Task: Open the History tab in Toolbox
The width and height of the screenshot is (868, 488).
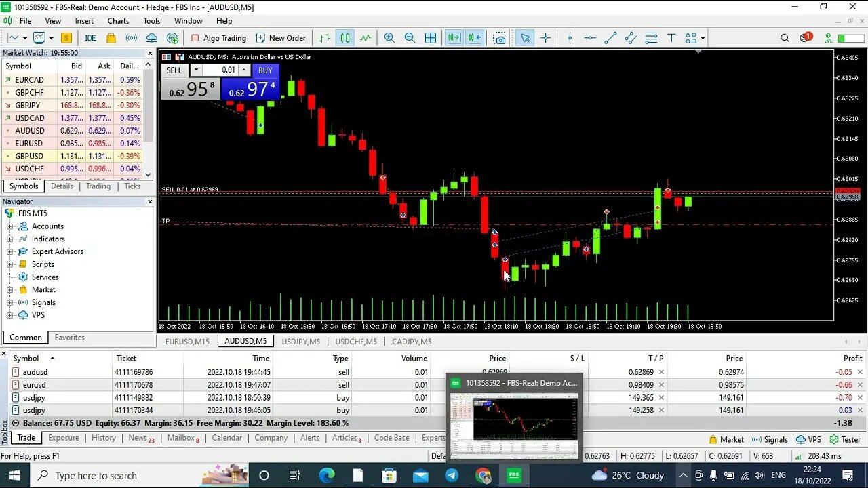Action: [104, 438]
